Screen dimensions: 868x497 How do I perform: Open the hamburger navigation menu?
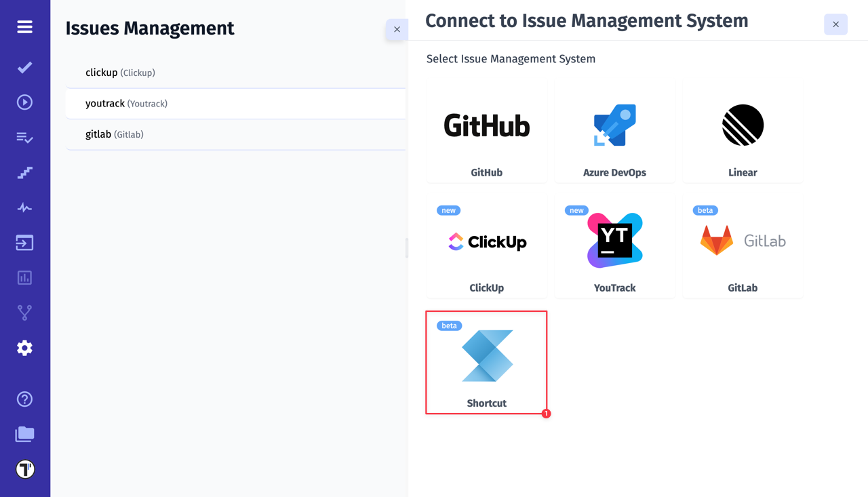coord(24,27)
